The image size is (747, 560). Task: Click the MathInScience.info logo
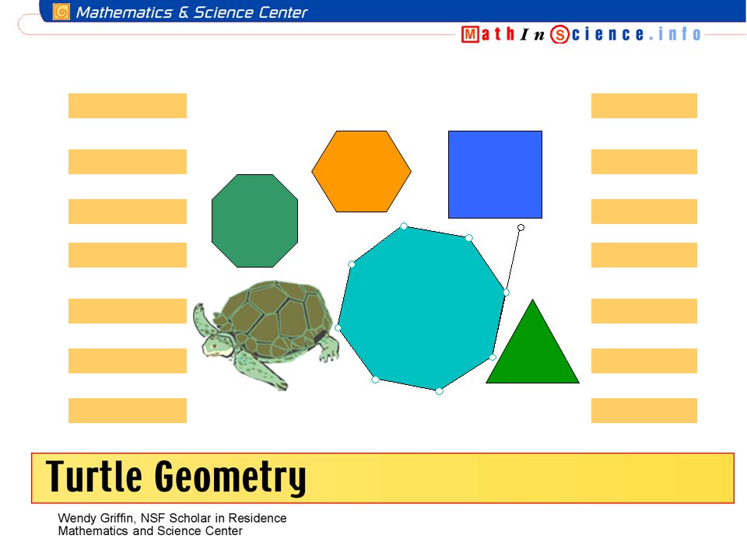coord(582,34)
